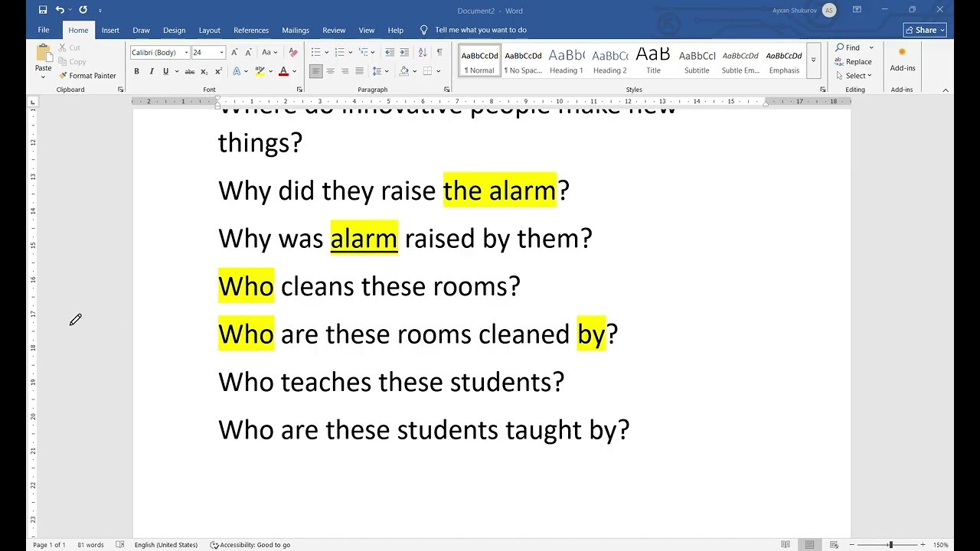Align text to the right
980x551 pixels.
(345, 71)
